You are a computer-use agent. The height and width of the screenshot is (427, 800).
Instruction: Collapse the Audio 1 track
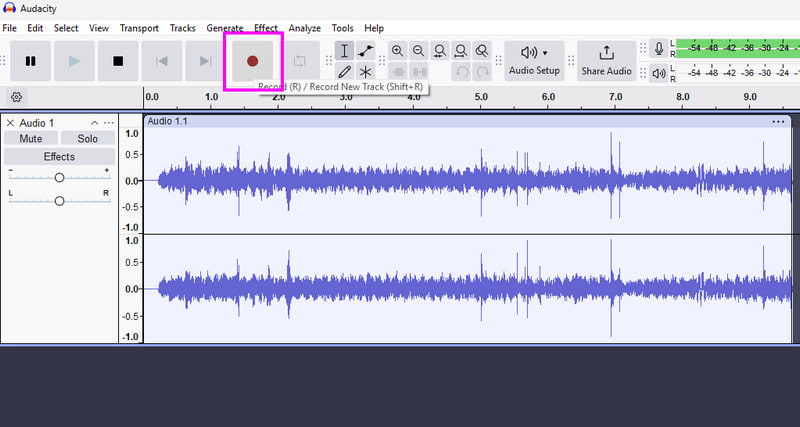94,123
